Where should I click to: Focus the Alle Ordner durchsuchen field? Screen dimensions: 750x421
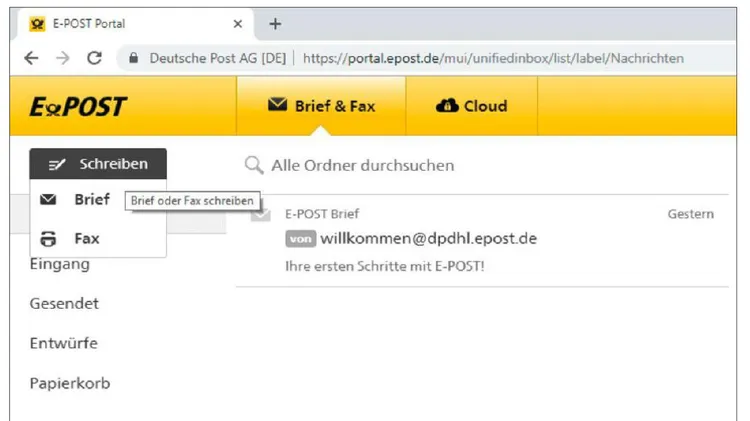click(363, 166)
